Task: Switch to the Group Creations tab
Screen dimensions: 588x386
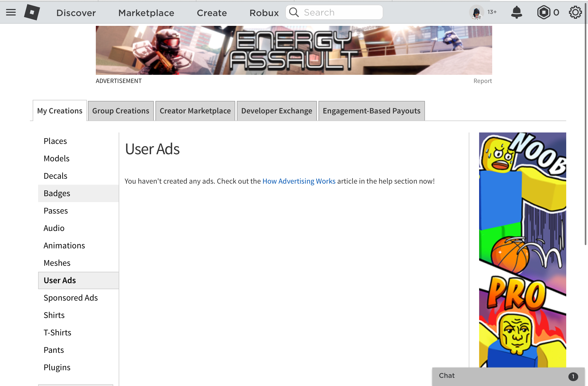Action: click(x=121, y=111)
